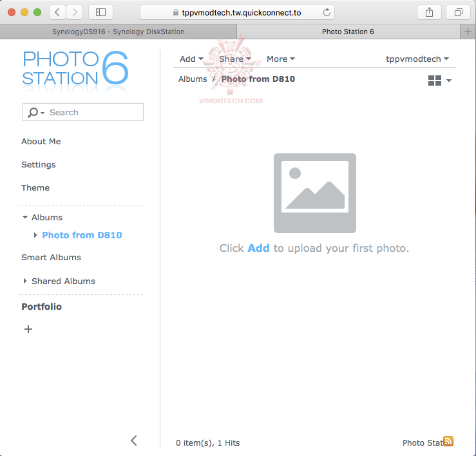Click the image placeholder icon
476x456 pixels.
tap(315, 193)
